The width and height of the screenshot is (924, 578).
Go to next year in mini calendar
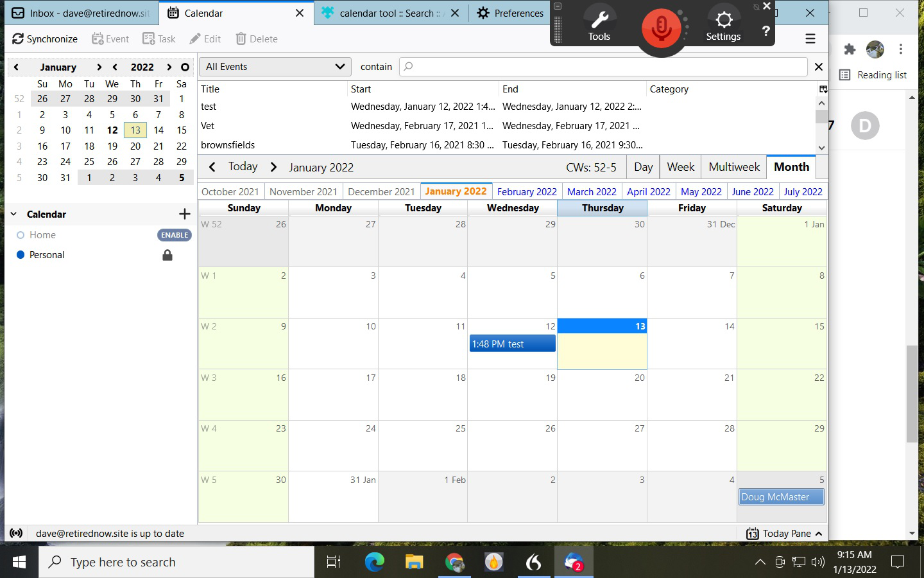[169, 67]
